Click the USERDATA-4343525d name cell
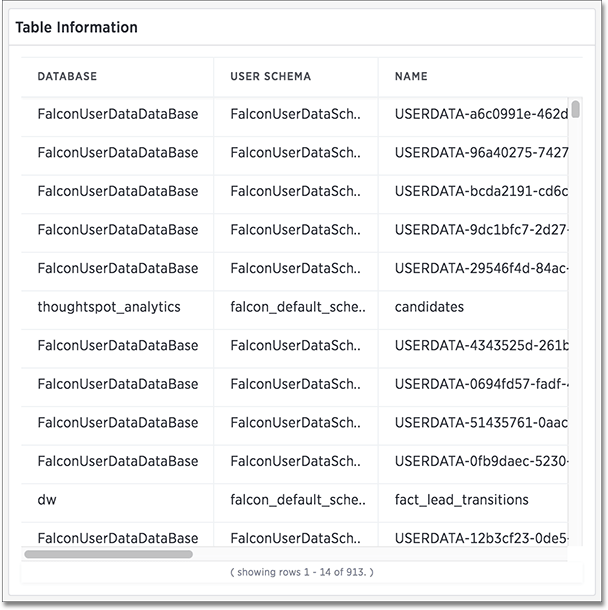The height and width of the screenshot is (610, 608). point(481,345)
